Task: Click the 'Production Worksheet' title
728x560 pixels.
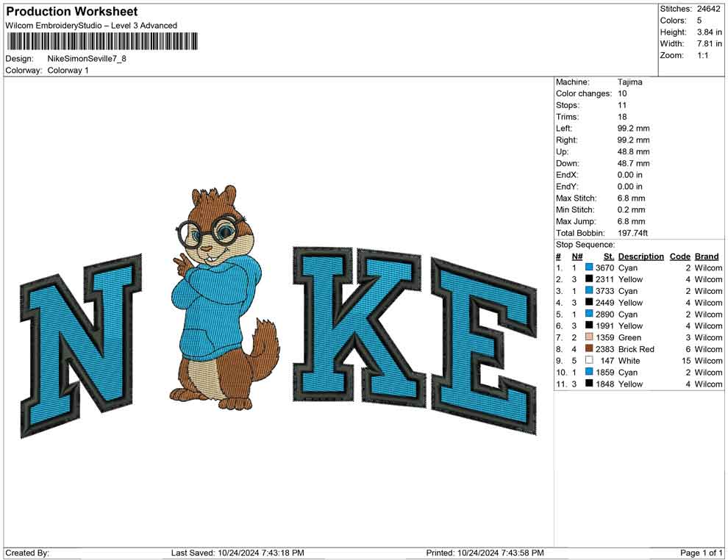Action: pos(72,12)
